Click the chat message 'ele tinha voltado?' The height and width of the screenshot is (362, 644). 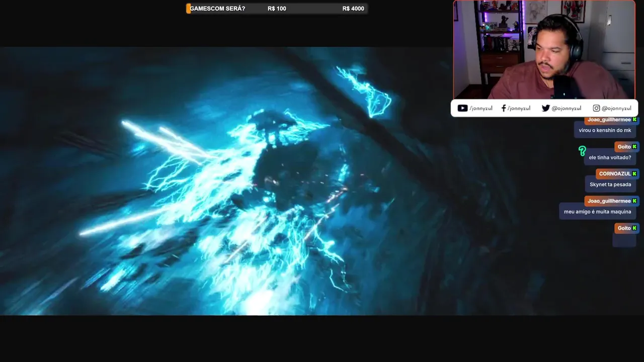(x=610, y=157)
